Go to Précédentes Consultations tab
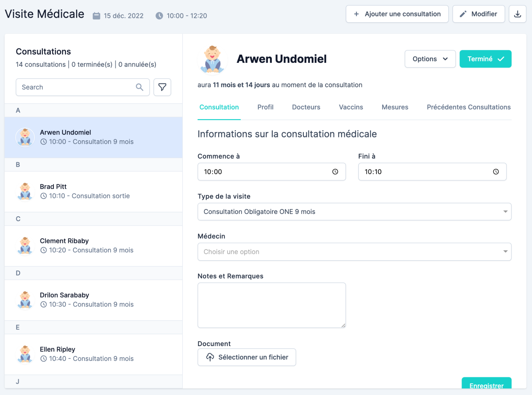This screenshot has height=395, width=532. pyautogui.click(x=468, y=107)
